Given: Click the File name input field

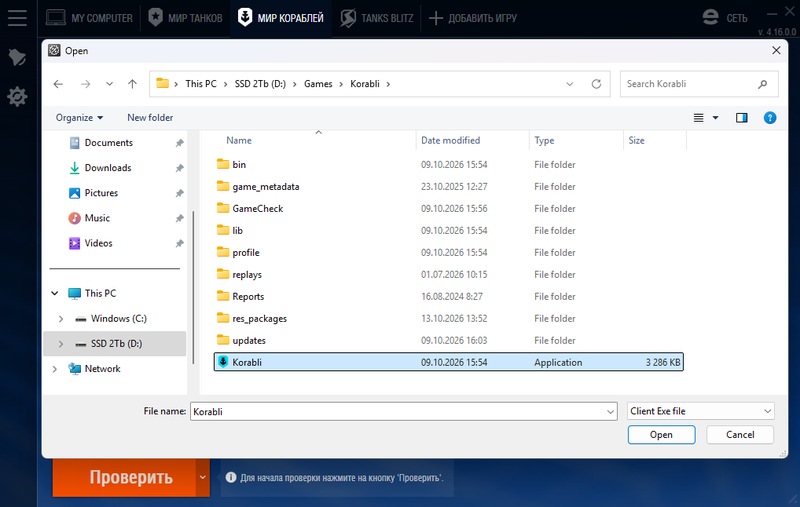Looking at the screenshot, I should pos(398,412).
